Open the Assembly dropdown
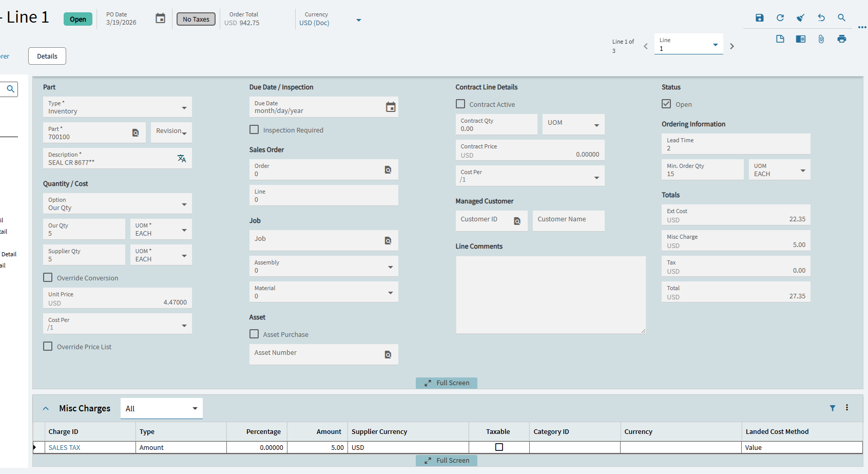Image resolution: width=868 pixels, height=474 pixels. click(391, 267)
